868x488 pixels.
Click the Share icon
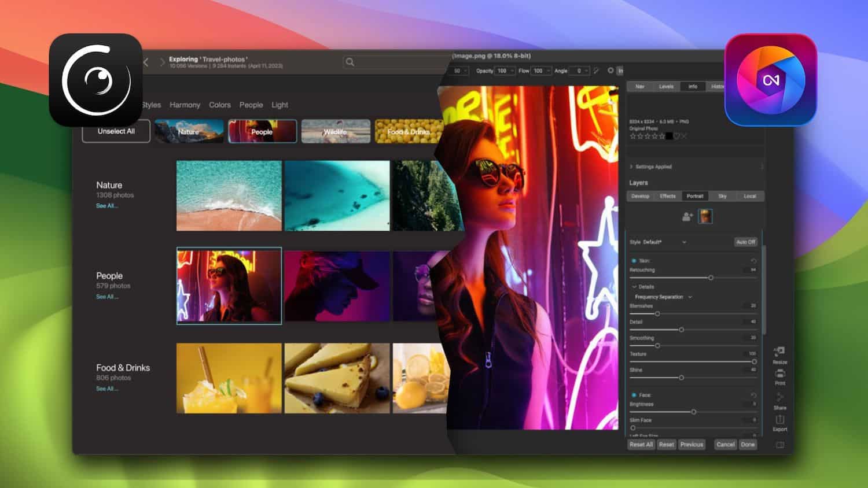pos(779,397)
